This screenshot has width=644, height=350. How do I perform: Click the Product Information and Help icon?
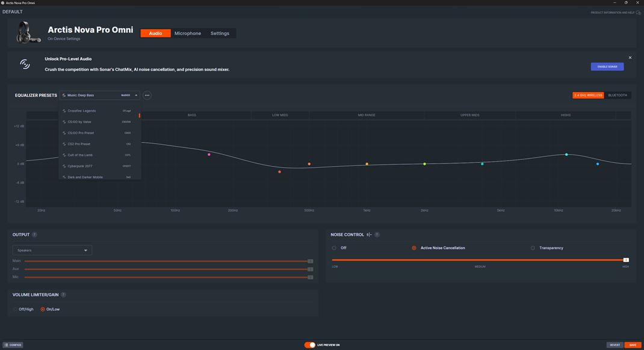click(x=638, y=13)
